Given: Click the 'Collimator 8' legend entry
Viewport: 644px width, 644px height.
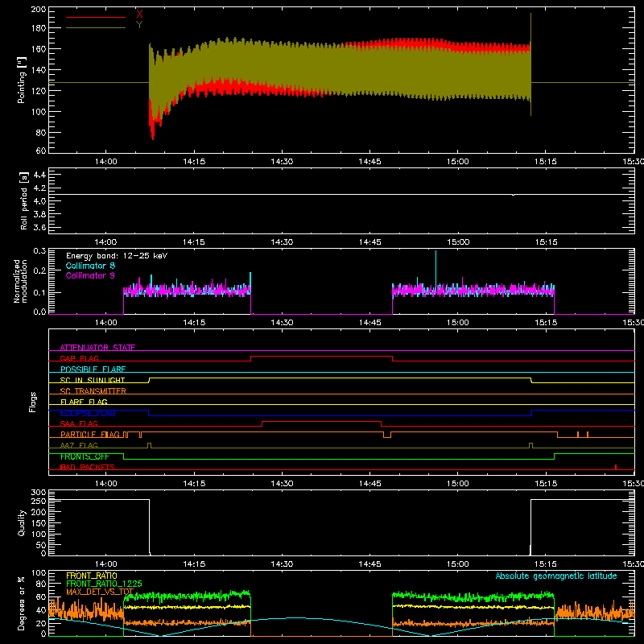Looking at the screenshot, I should click(x=90, y=266).
